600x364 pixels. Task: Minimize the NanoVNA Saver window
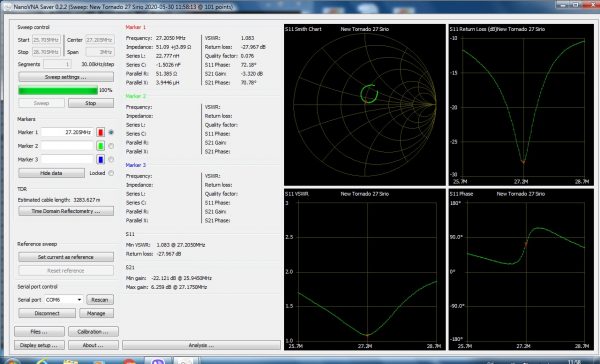563,5
